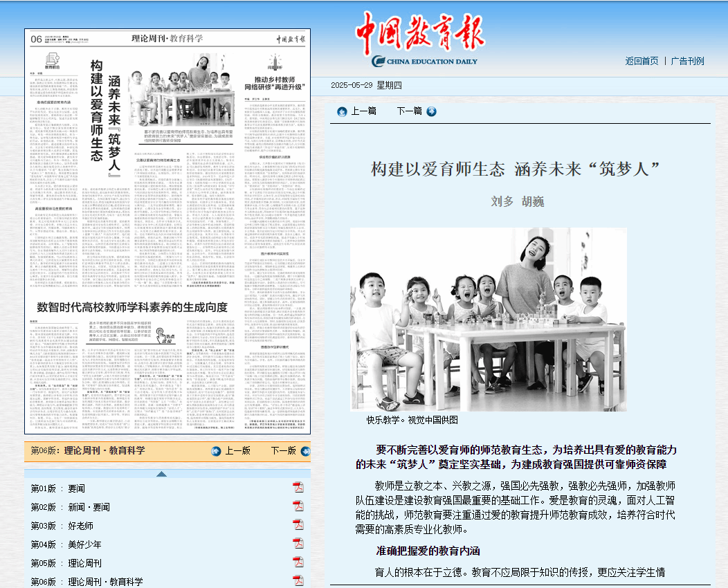This screenshot has height=588, width=728.
Task: Collapse page list with triangle arrow
Action: pyautogui.click(x=161, y=474)
